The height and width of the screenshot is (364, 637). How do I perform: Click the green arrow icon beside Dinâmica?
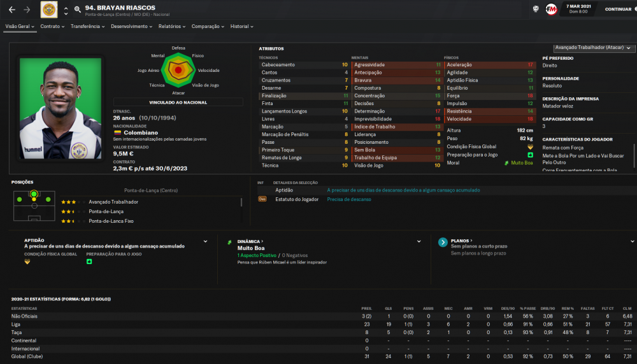(x=229, y=242)
